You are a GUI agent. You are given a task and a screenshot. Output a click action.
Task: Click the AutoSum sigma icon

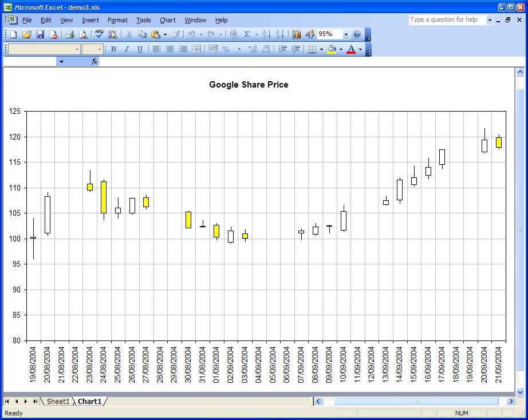(247, 34)
